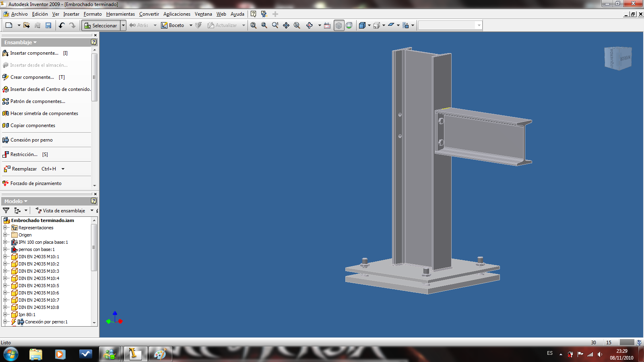Select DIN EN 24035 M10:4 in browser
The height and width of the screenshot is (362, 644).
coord(39,278)
